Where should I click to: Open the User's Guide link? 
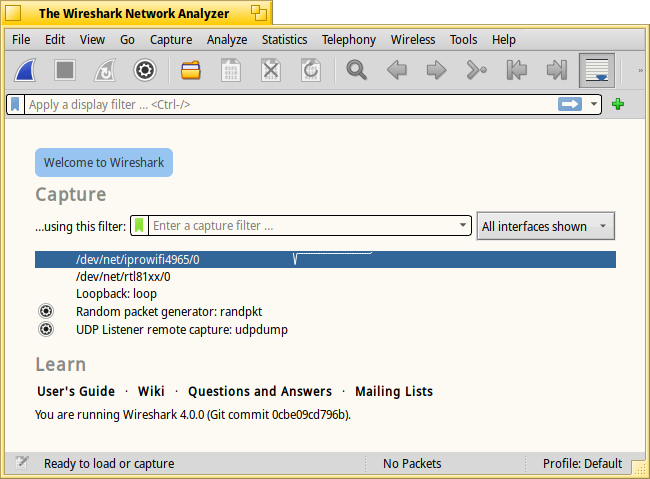(x=76, y=391)
